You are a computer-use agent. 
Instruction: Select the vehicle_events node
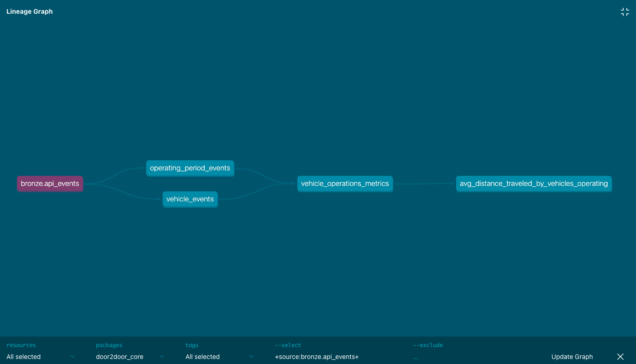190,199
